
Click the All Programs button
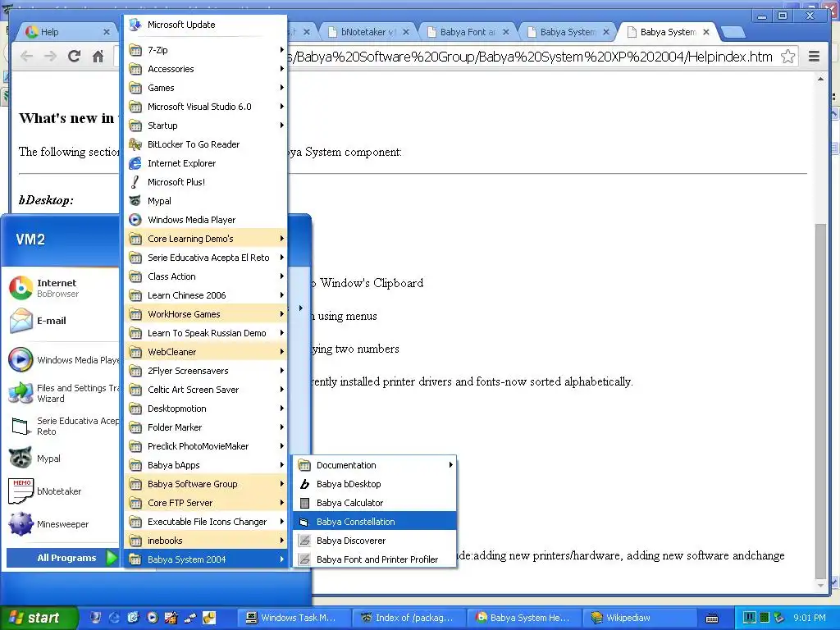62,558
